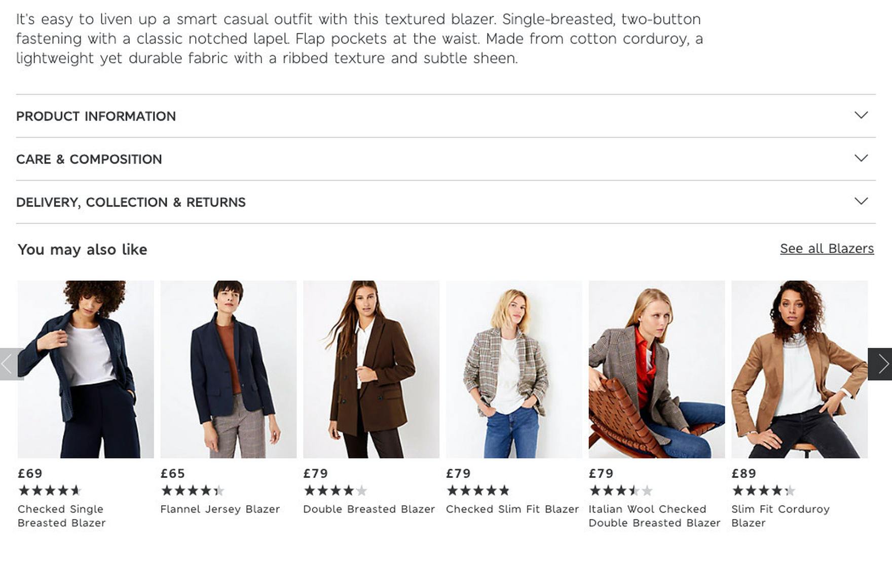
Task: Click Italian Wool Checked Double Breasted title
Action: (654, 516)
